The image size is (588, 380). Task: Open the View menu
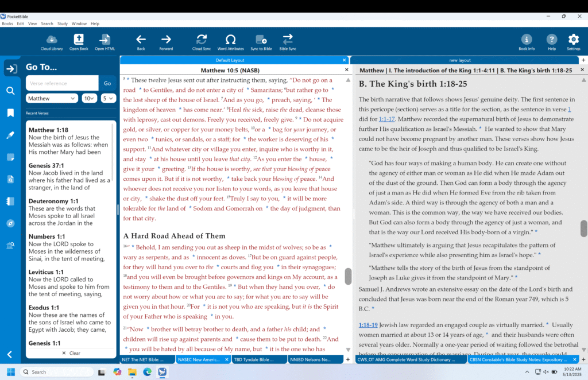pyautogui.click(x=33, y=24)
